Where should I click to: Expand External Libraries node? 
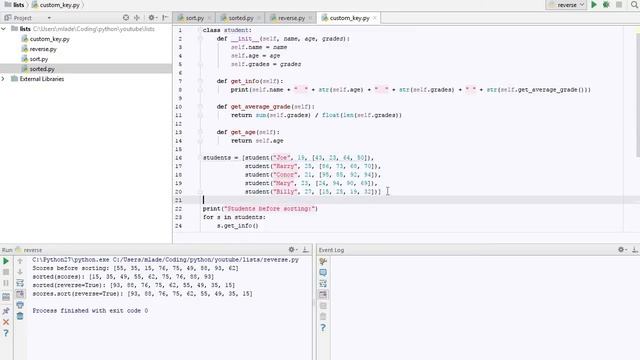click(4, 79)
